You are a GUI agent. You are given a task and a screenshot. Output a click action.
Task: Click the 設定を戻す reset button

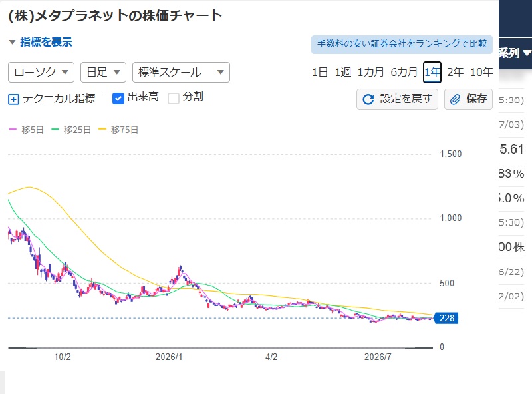[x=397, y=99]
